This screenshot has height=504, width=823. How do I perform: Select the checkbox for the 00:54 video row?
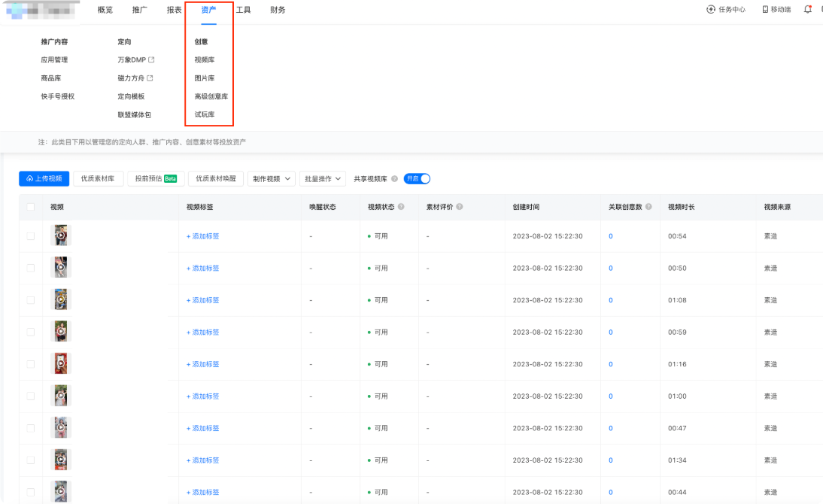pos(30,236)
